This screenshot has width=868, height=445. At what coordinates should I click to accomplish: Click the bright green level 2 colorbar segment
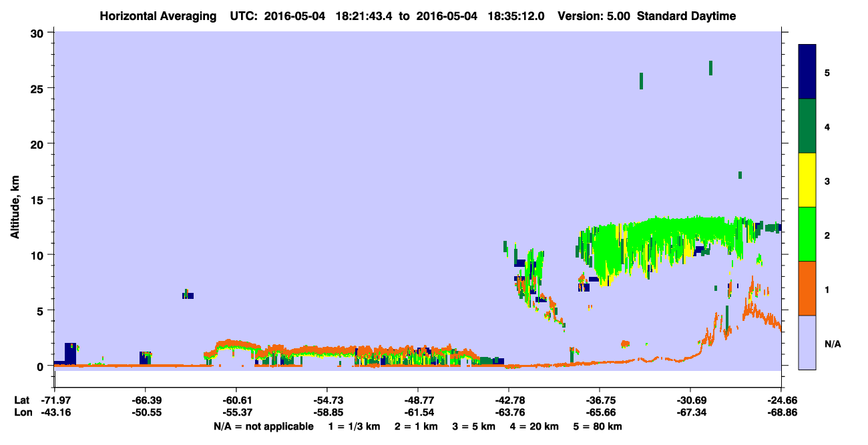point(807,234)
